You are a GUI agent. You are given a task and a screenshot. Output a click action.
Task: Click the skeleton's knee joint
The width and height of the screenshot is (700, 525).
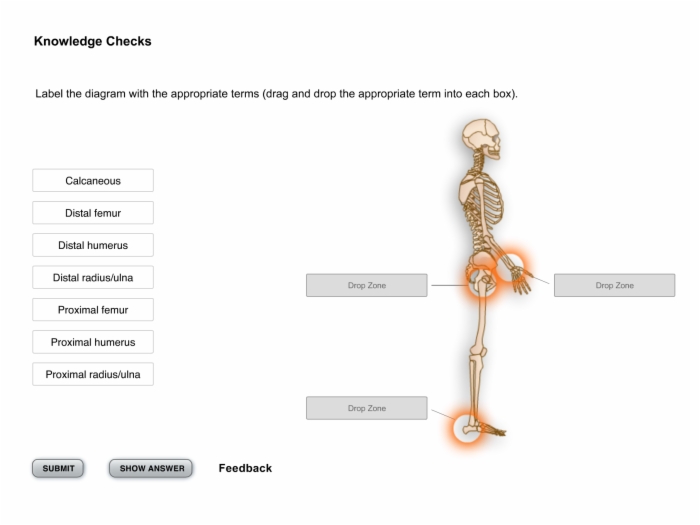478,353
